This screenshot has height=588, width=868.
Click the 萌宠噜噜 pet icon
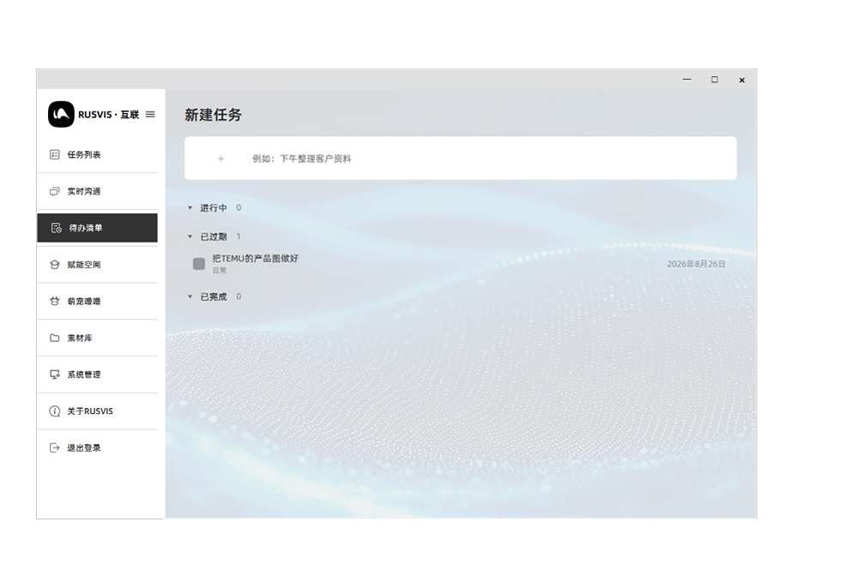tap(54, 302)
